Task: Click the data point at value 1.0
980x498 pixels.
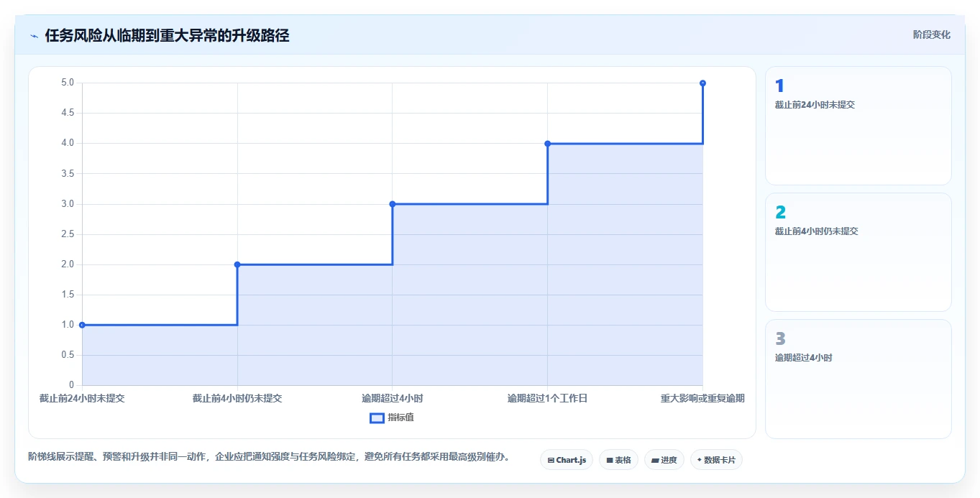Action: click(82, 325)
